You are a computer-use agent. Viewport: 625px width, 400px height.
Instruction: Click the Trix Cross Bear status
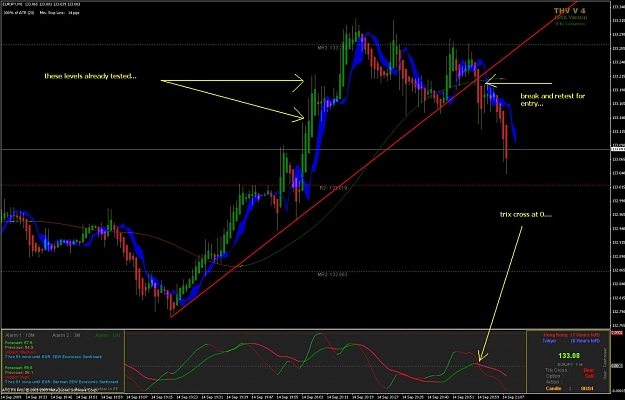click(570, 370)
